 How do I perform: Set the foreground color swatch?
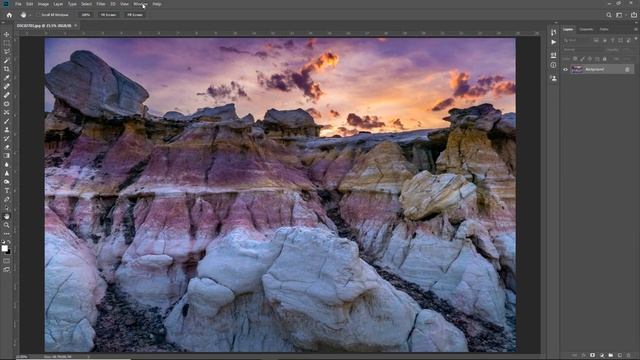4,249
